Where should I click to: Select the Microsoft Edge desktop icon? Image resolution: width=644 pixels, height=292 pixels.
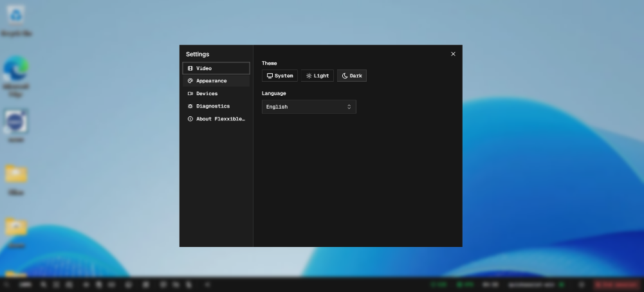[x=16, y=77]
